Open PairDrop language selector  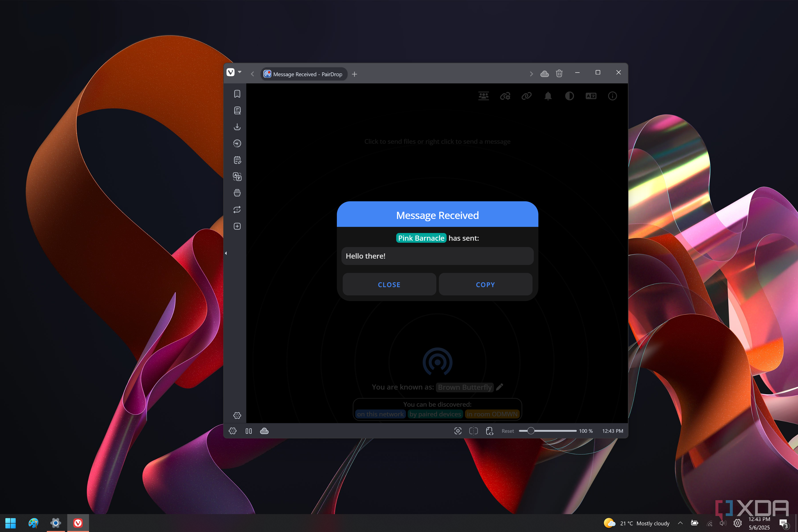point(591,96)
